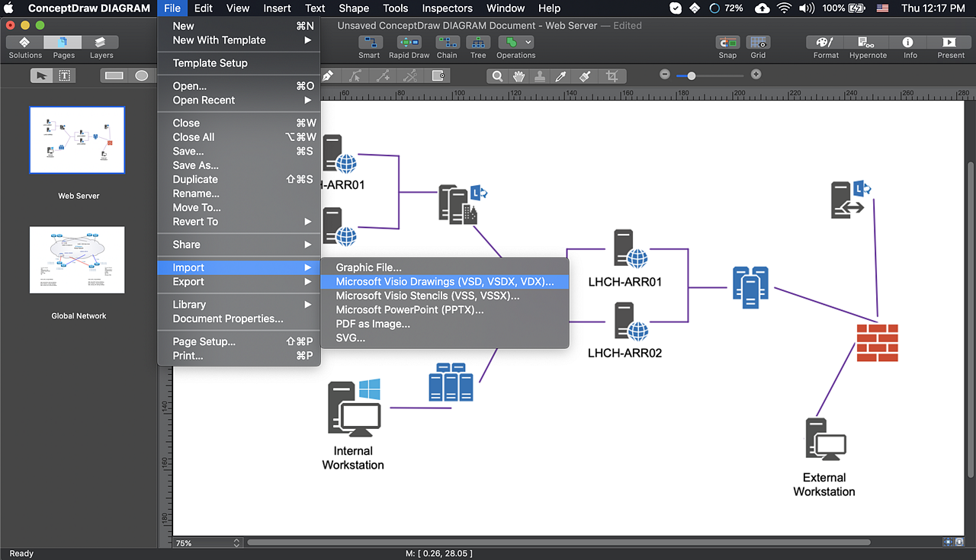The width and height of the screenshot is (976, 560).
Task: Toggle Snap on or off
Action: click(727, 43)
